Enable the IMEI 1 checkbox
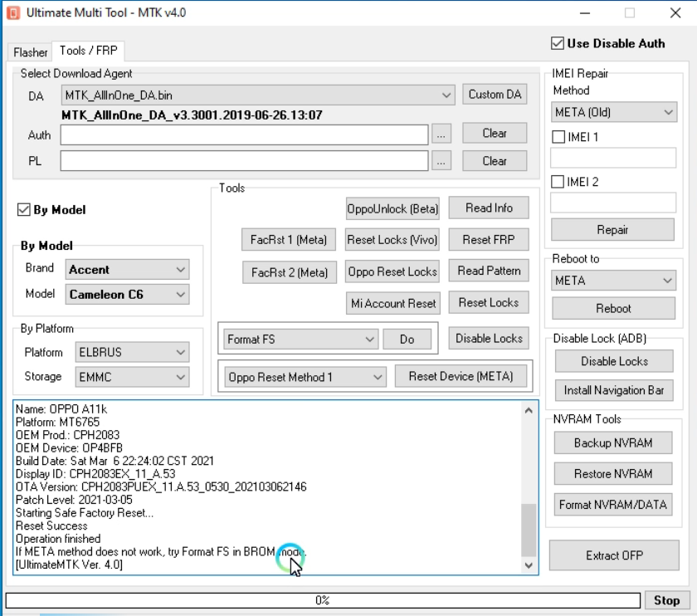Image resolution: width=697 pixels, height=616 pixels. click(x=558, y=136)
